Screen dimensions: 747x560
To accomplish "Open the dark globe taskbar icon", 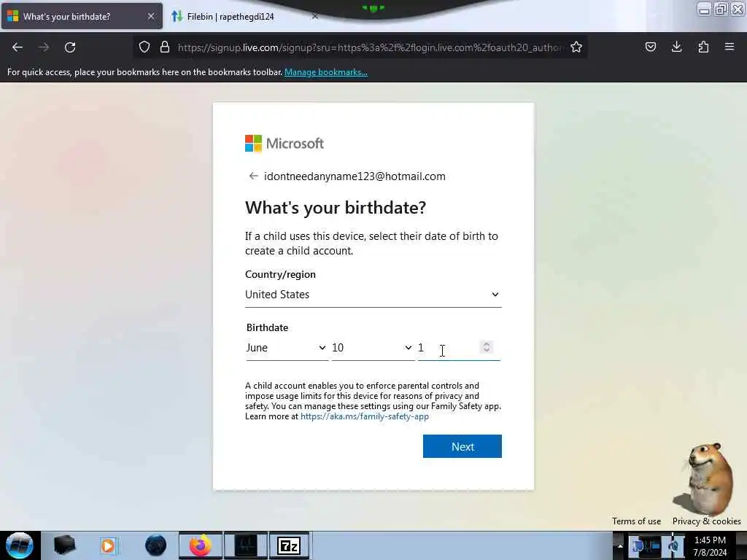I will (156, 545).
